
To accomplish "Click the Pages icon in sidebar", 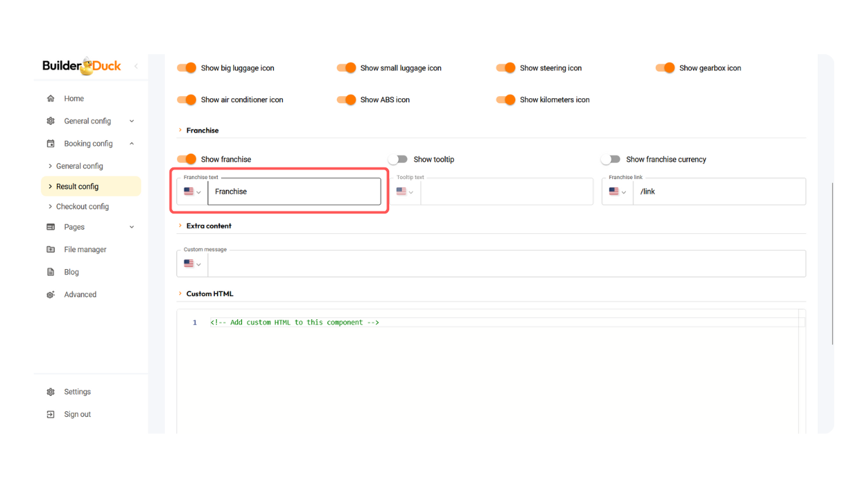I will 51,227.
